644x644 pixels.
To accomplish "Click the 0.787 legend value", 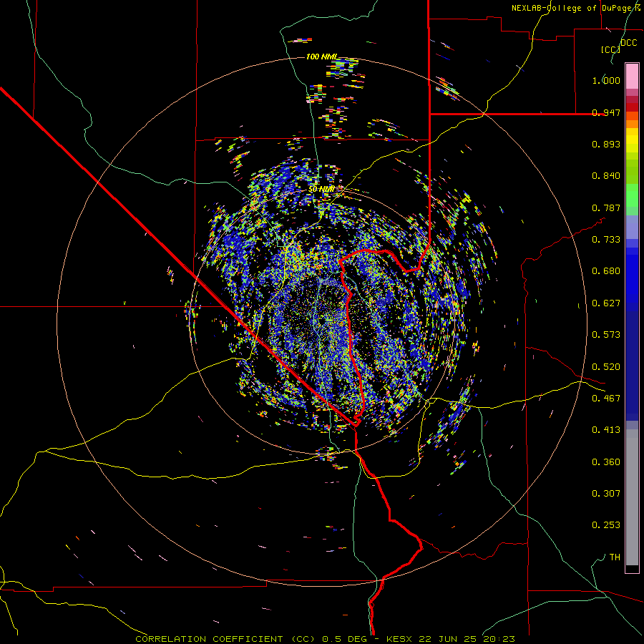I will [x=606, y=208].
